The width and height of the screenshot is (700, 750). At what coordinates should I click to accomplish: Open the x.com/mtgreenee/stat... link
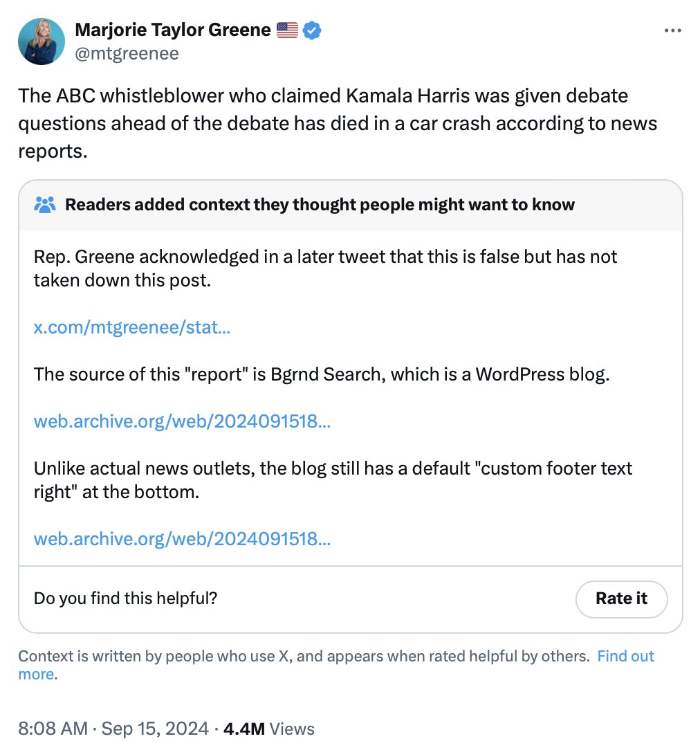tap(132, 327)
